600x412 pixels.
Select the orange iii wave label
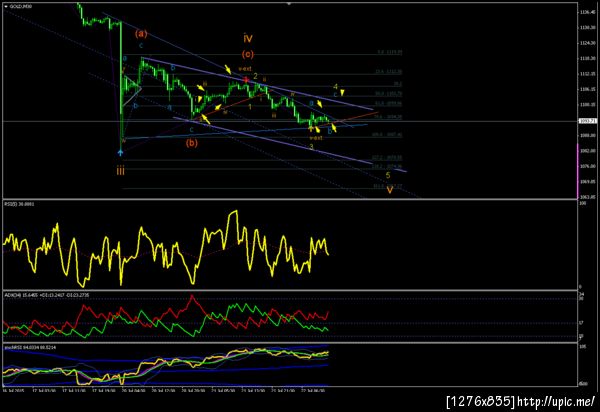click(x=121, y=171)
